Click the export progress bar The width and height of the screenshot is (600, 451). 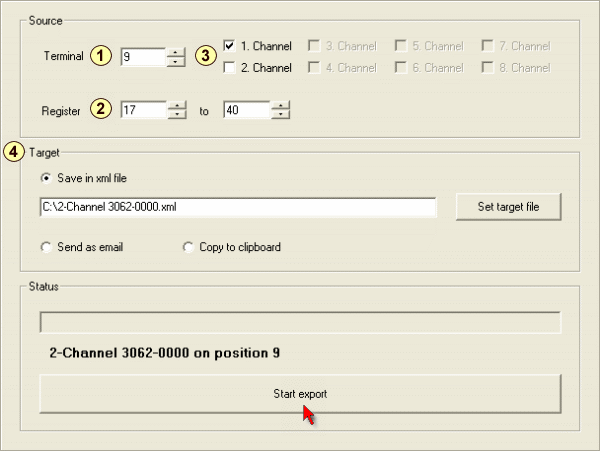click(x=300, y=322)
